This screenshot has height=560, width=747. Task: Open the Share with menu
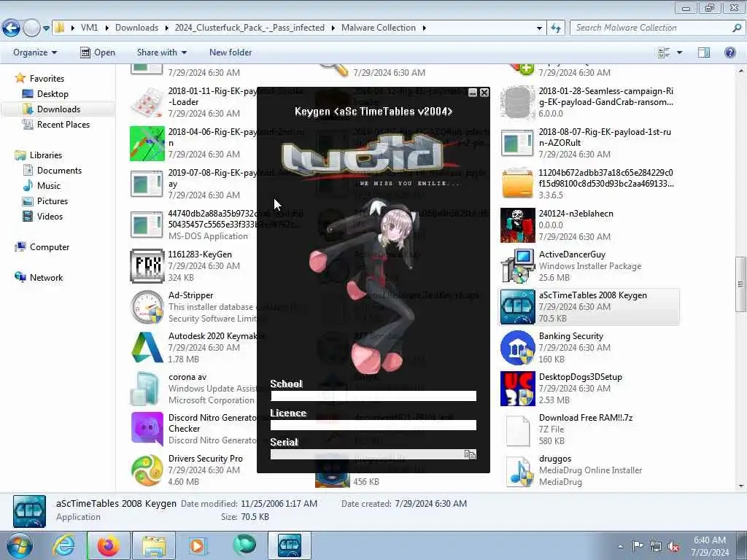(161, 52)
